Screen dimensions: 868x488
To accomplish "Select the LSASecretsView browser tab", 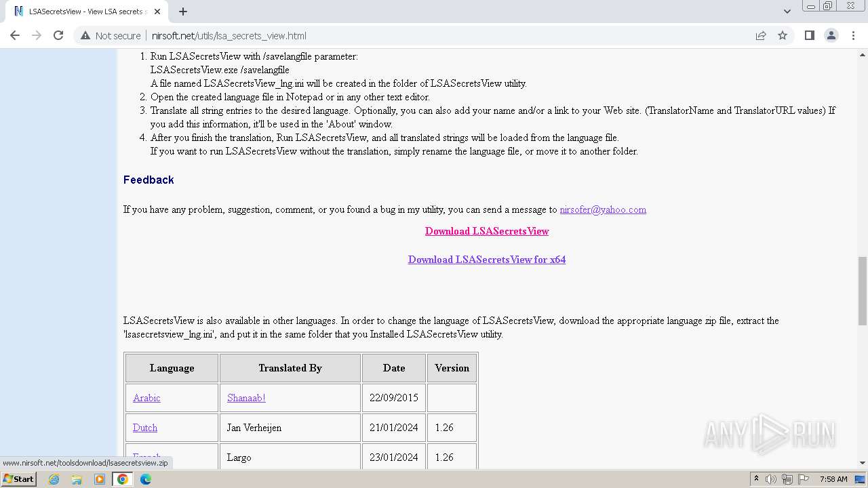I will click(x=87, y=12).
